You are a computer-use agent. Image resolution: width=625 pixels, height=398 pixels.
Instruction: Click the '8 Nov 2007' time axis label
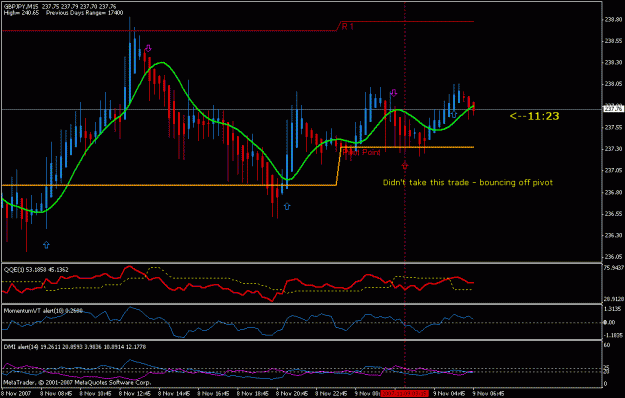click(16, 394)
